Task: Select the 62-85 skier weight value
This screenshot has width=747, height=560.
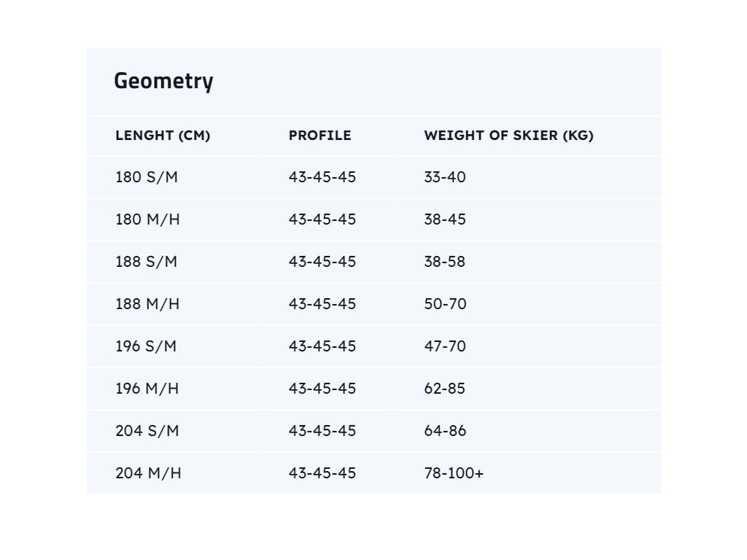Action: point(444,389)
